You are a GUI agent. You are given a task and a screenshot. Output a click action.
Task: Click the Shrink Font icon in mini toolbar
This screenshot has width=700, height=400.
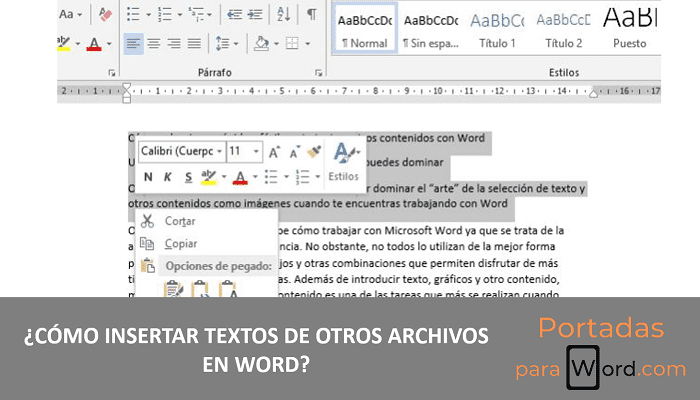point(294,152)
